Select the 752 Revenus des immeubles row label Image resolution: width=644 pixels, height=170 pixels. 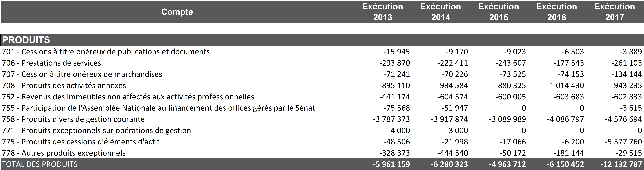click(128, 97)
